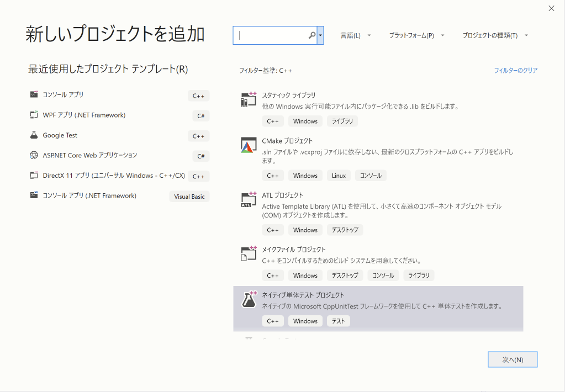Click the Visual Basic console app icon

click(34, 195)
